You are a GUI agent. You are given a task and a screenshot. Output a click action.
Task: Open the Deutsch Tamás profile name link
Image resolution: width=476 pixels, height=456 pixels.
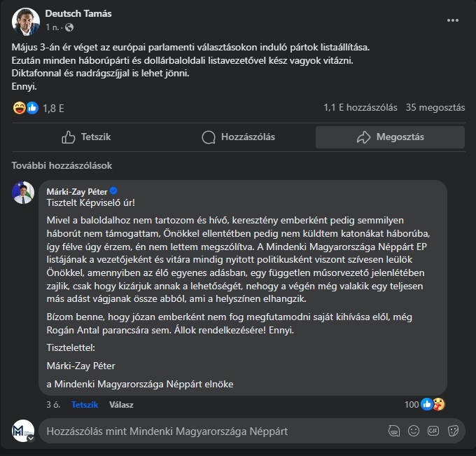[x=78, y=14]
